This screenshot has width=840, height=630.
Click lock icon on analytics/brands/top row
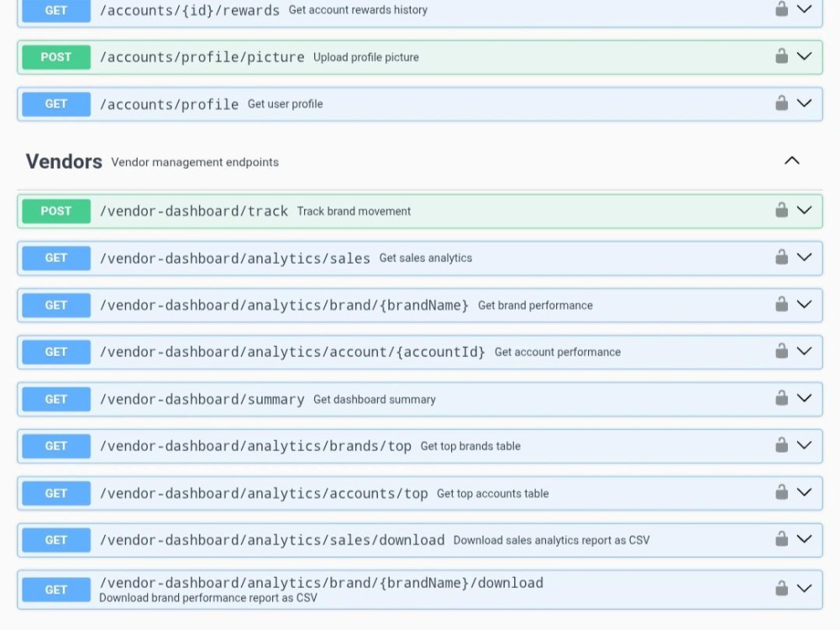781,445
